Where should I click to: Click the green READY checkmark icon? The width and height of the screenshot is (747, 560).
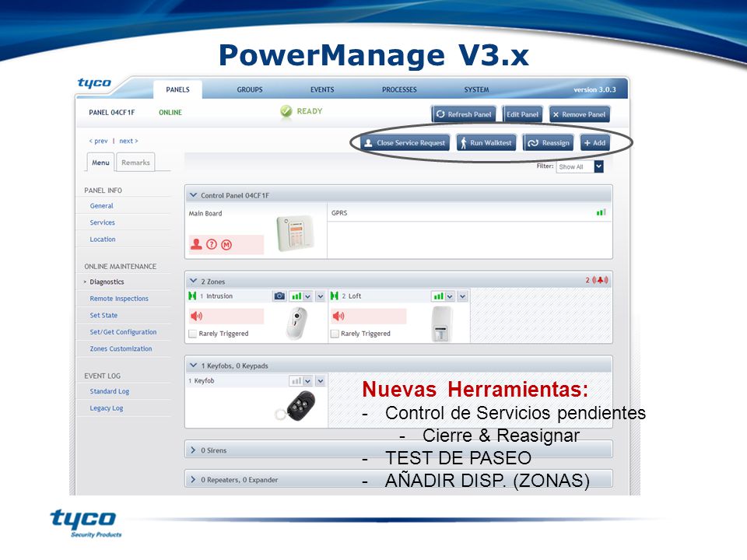[286, 111]
